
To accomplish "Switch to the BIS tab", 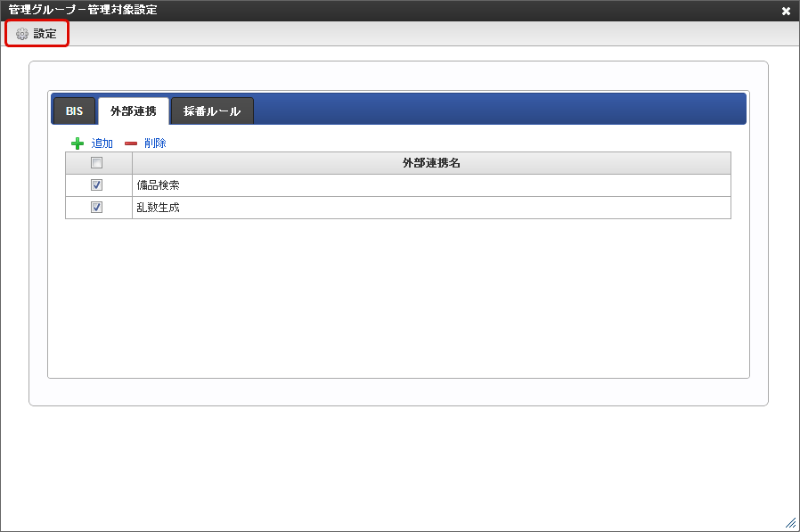I will [x=74, y=110].
